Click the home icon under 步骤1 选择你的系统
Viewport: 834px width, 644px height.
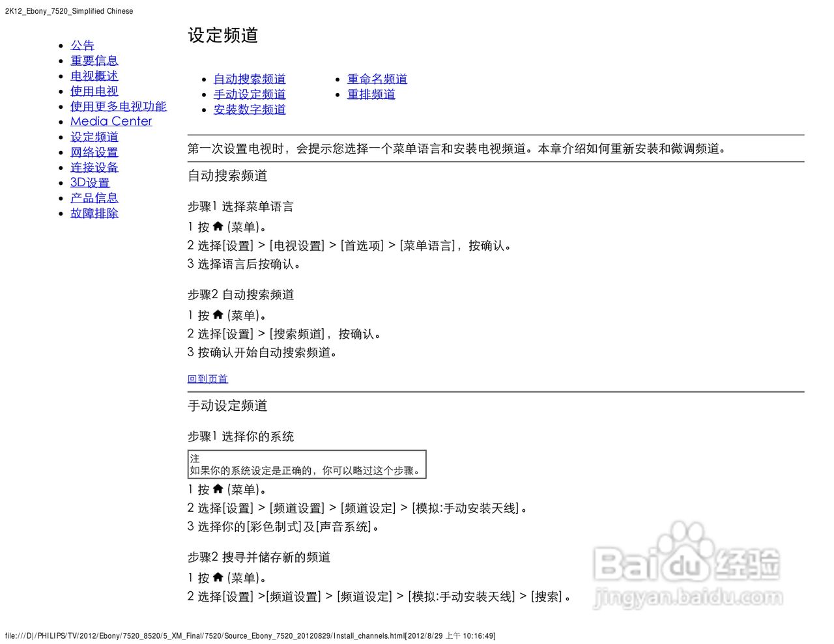coord(218,488)
